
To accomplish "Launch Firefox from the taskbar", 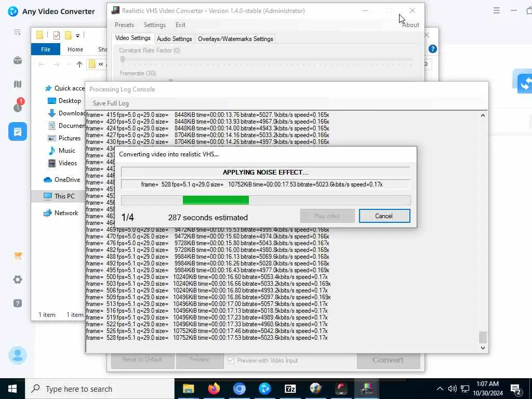I will 214,389.
